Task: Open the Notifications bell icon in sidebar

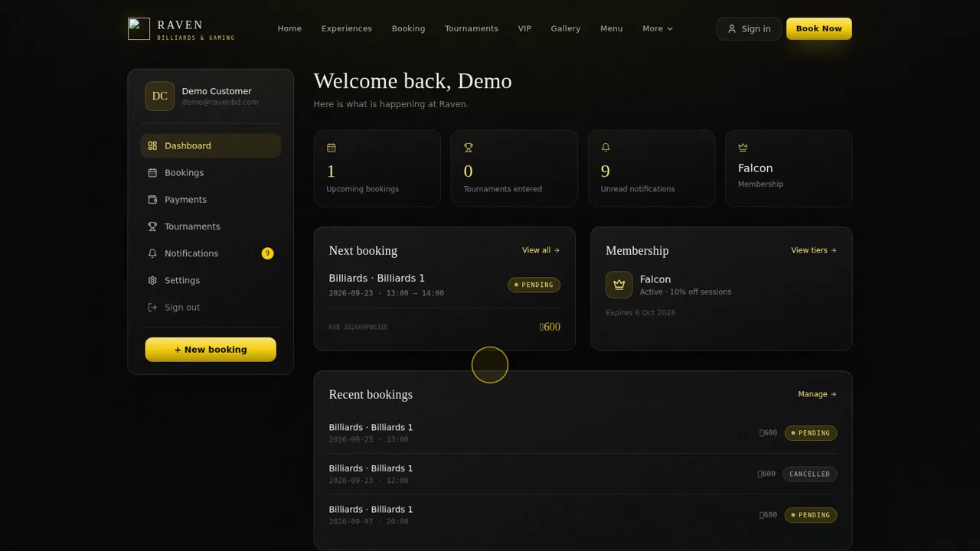Action: (x=152, y=253)
